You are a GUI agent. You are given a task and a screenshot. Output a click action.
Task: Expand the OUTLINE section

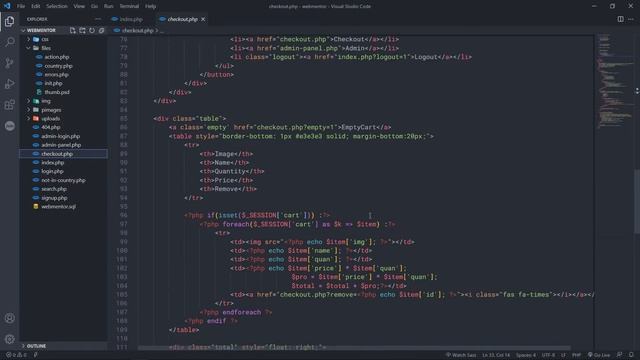point(35,346)
